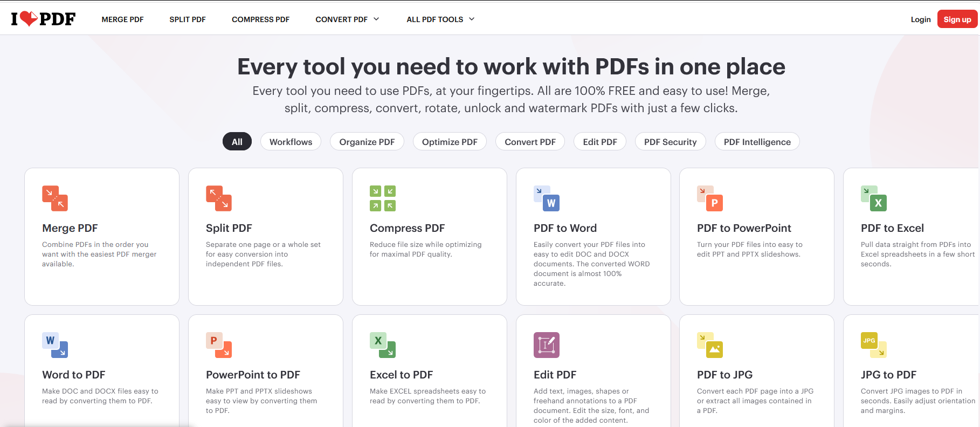Open Compress PDF in the top navigation
The width and height of the screenshot is (980, 427).
tap(260, 19)
